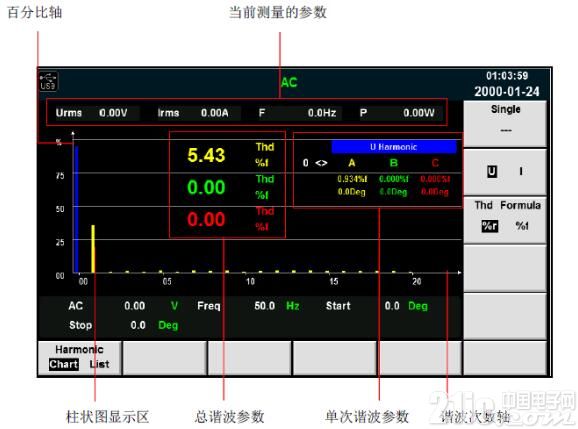Select U in the U/I softkey
Image resolution: width=578 pixels, height=429 pixels.
click(x=492, y=171)
